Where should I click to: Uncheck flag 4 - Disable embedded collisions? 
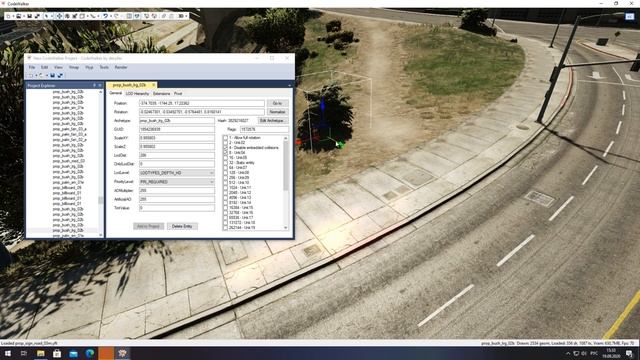[225, 148]
